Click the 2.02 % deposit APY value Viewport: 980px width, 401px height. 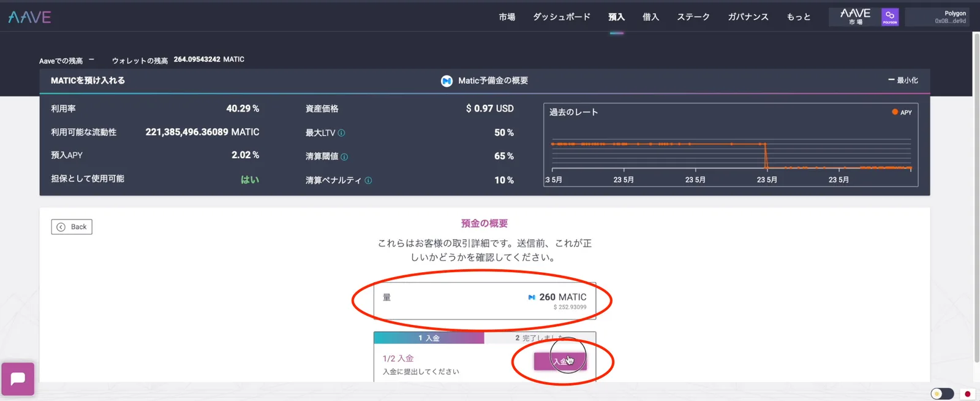click(x=245, y=155)
